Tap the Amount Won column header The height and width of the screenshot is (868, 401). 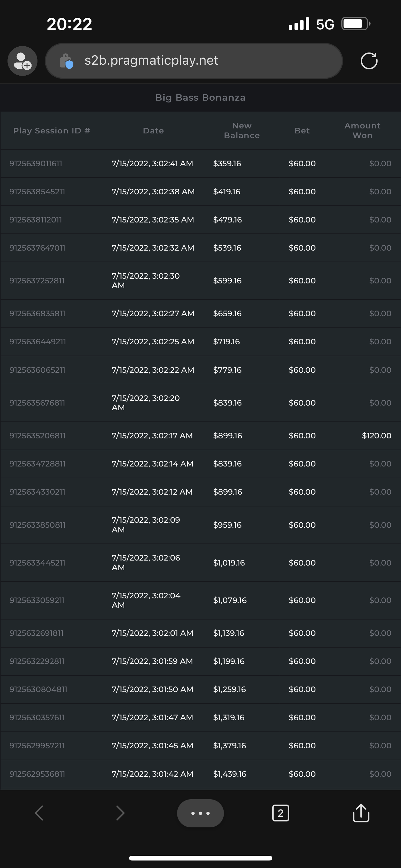tap(362, 130)
